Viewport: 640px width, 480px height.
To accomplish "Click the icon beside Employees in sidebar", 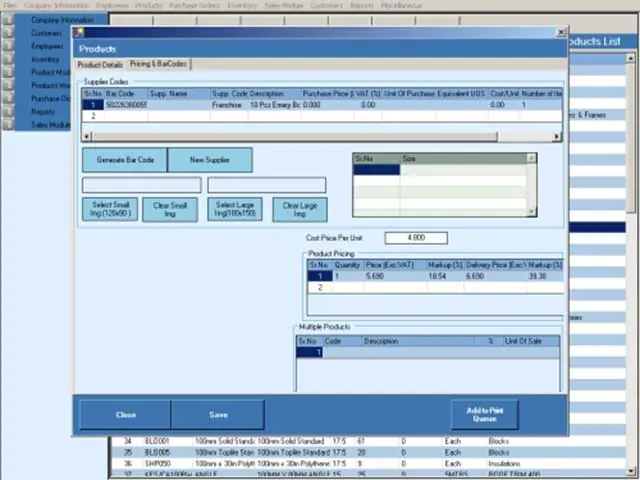I will pyautogui.click(x=8, y=46).
